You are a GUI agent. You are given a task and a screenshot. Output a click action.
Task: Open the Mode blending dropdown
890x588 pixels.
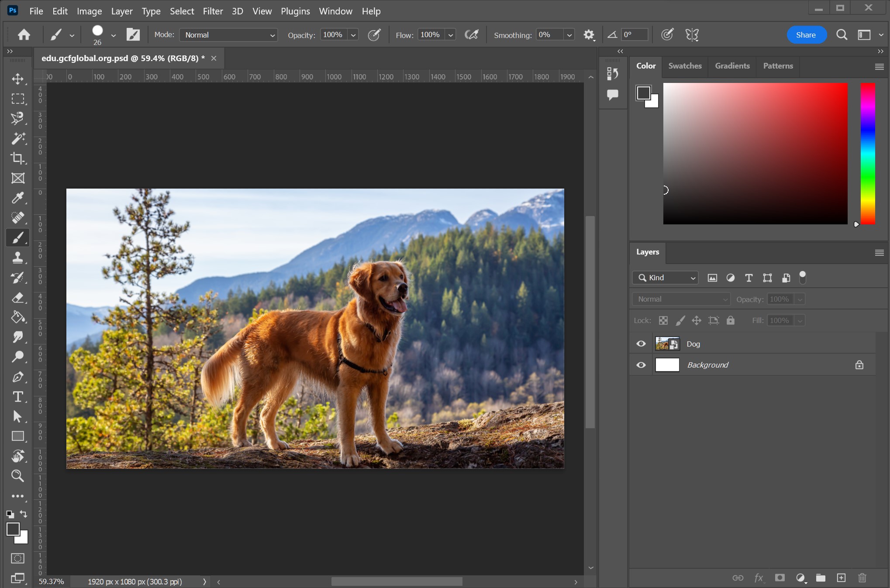(227, 35)
